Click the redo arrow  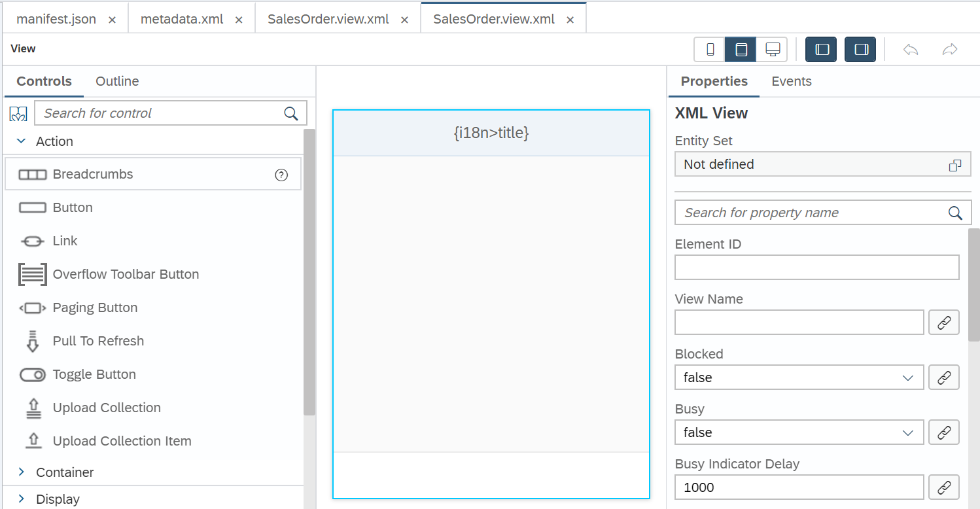(x=950, y=49)
